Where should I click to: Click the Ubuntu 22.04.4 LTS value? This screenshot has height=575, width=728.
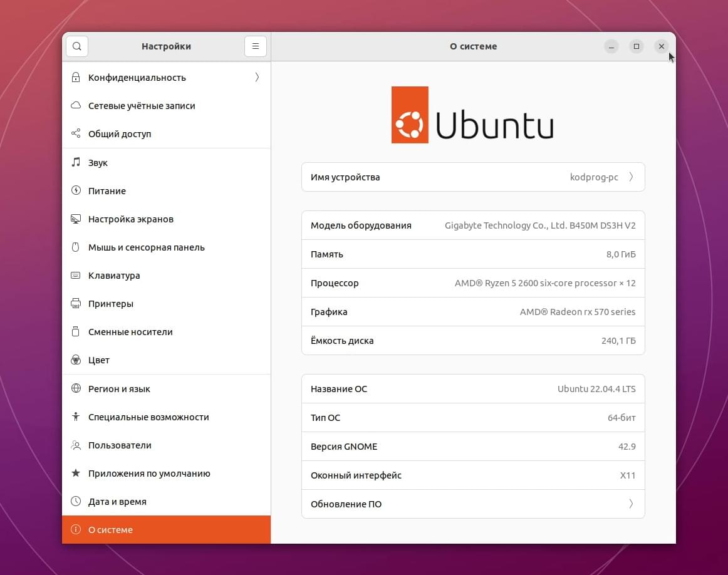(x=596, y=389)
